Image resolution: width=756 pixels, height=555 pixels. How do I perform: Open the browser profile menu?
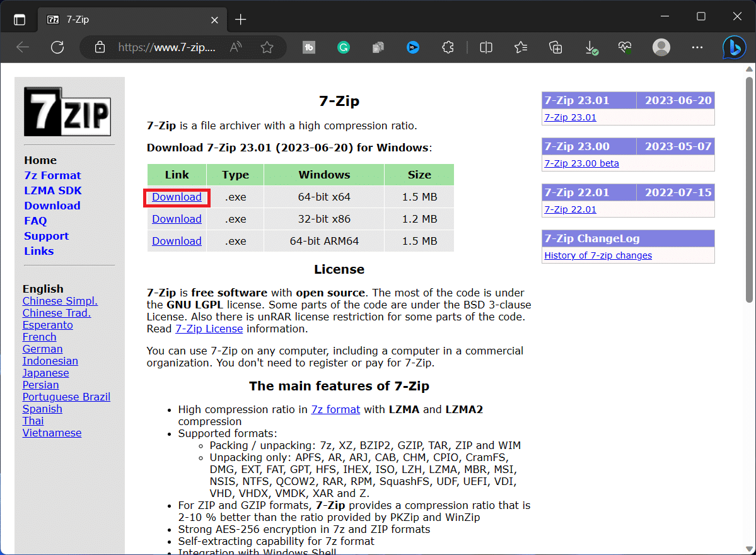point(661,47)
